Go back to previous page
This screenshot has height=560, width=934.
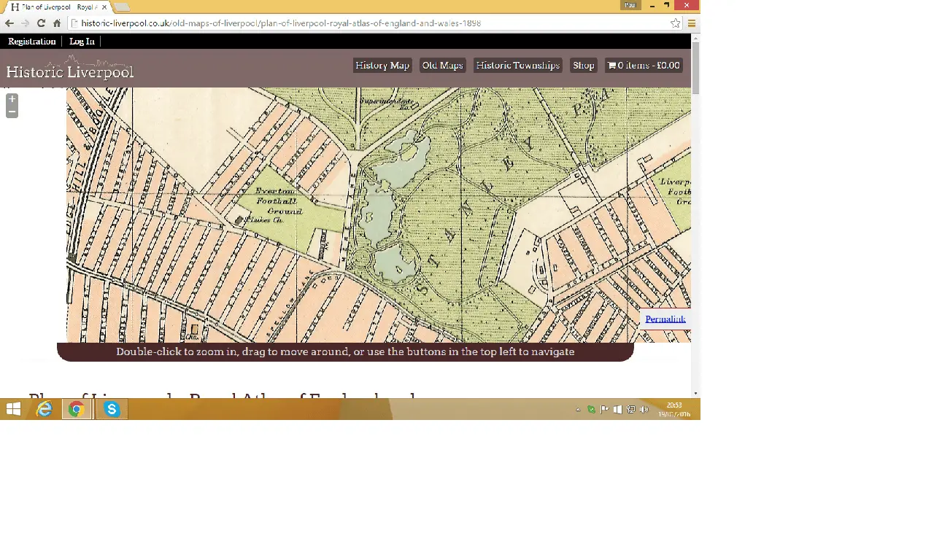[x=9, y=23]
